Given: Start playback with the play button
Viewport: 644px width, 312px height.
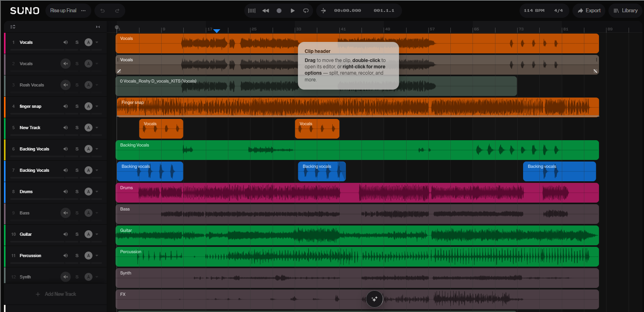Looking at the screenshot, I should pyautogui.click(x=292, y=11).
